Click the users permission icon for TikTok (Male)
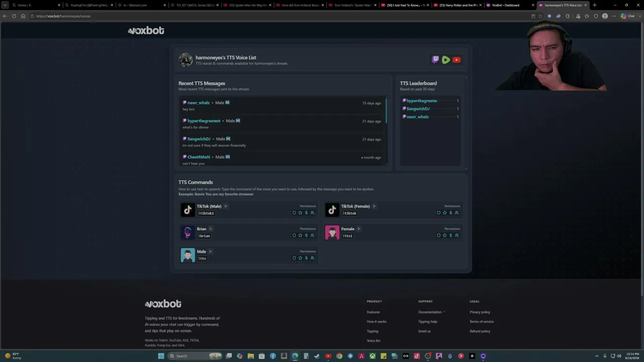The width and height of the screenshot is (644, 362). [312, 213]
